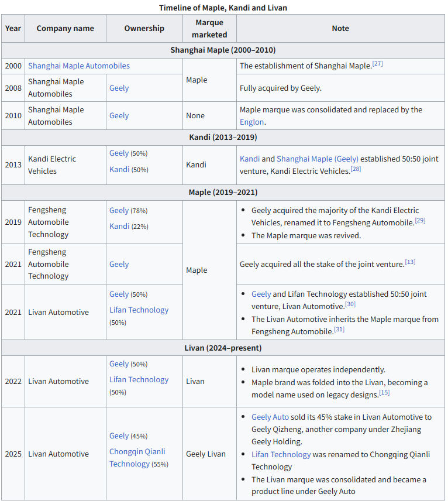Click the Livan marque cell in 2022 row
This screenshot has height=504, width=448.
pyautogui.click(x=209, y=382)
